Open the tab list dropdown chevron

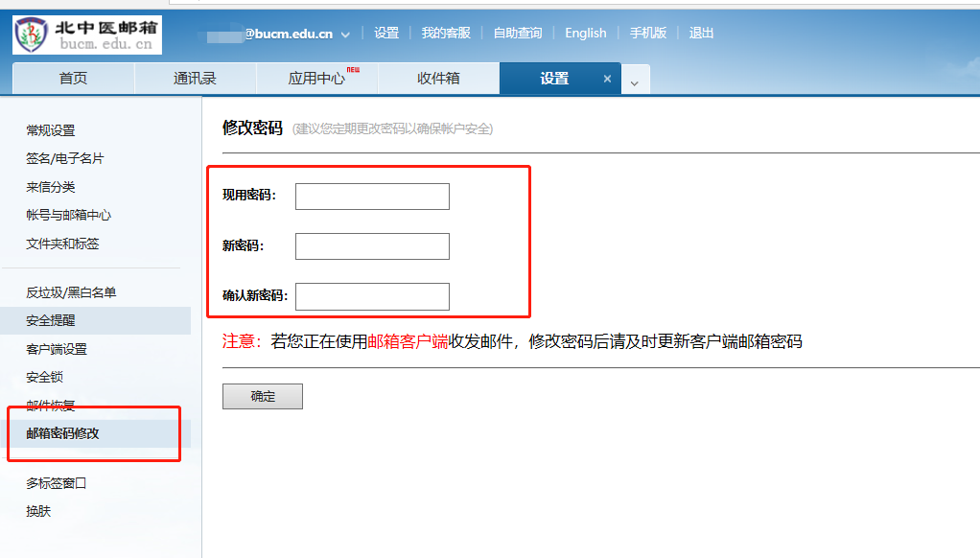(x=635, y=82)
